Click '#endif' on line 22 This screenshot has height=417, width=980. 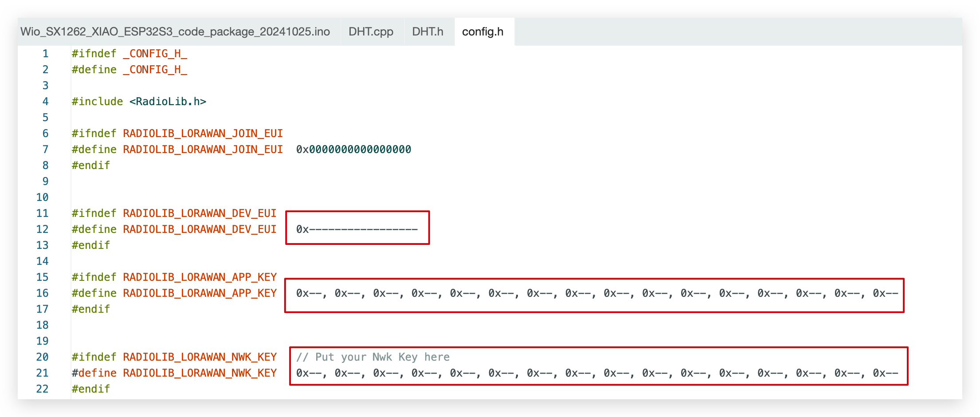coord(91,389)
